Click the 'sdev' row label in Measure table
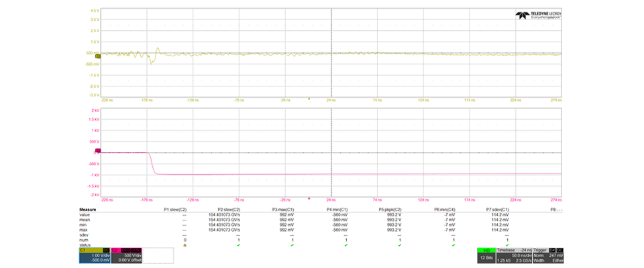 point(83,234)
